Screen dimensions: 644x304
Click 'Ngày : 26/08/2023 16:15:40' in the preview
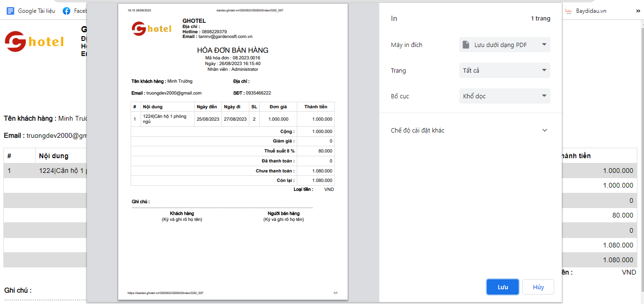pos(233,64)
